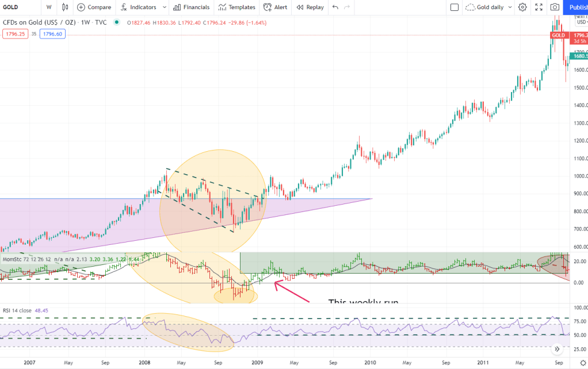Toggle the select layout square box
588x369 pixels.
point(454,7)
